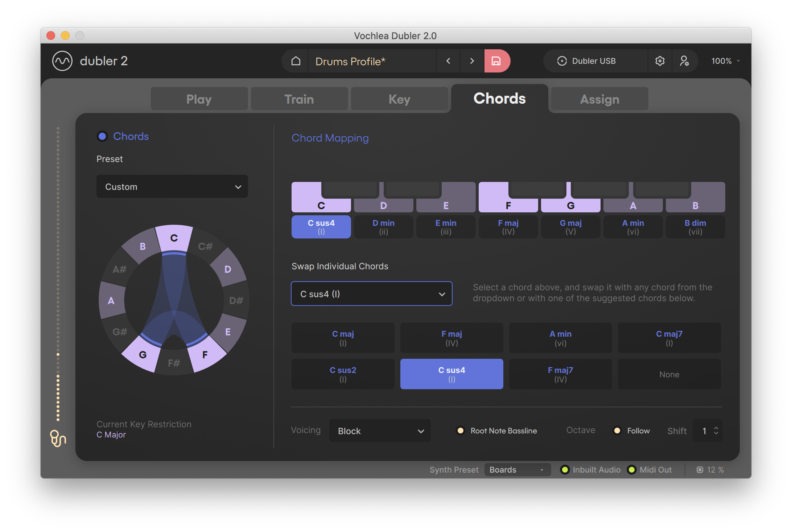The width and height of the screenshot is (792, 532).
Task: Open the C sus4 (I) swap dropdown
Action: pos(372,294)
